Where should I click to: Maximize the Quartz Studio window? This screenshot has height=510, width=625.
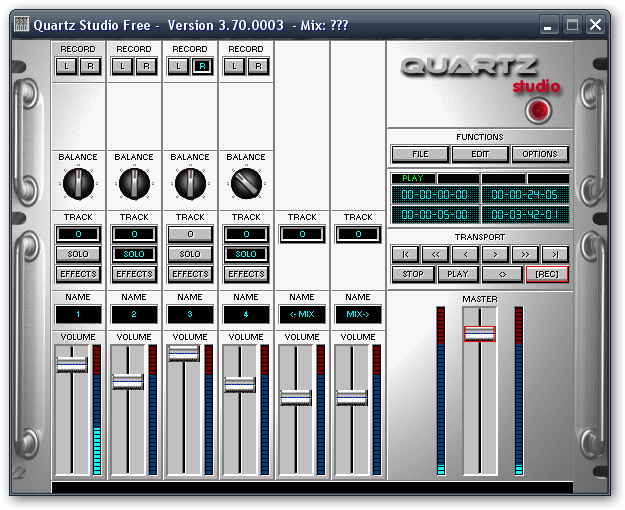(572, 25)
